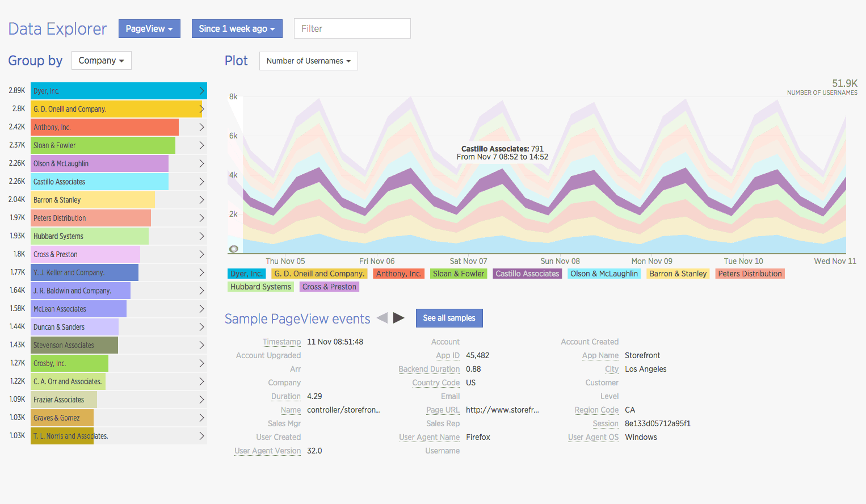This screenshot has height=504, width=866.
Task: Toggle the Peters Distribution series in the legend
Action: point(750,274)
